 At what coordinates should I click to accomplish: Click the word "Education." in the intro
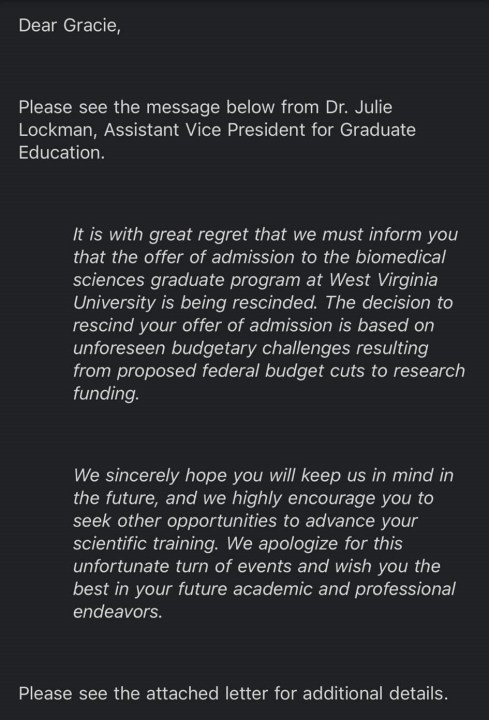click(62, 152)
